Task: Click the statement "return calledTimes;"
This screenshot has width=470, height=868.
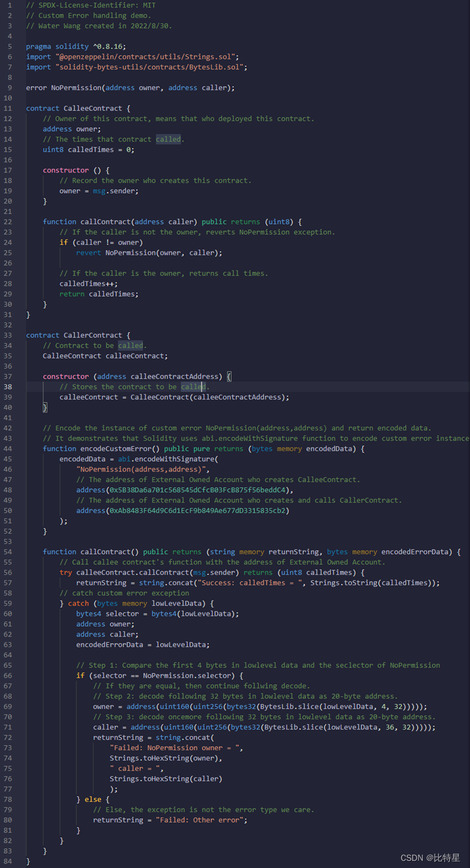Action: click(99, 294)
